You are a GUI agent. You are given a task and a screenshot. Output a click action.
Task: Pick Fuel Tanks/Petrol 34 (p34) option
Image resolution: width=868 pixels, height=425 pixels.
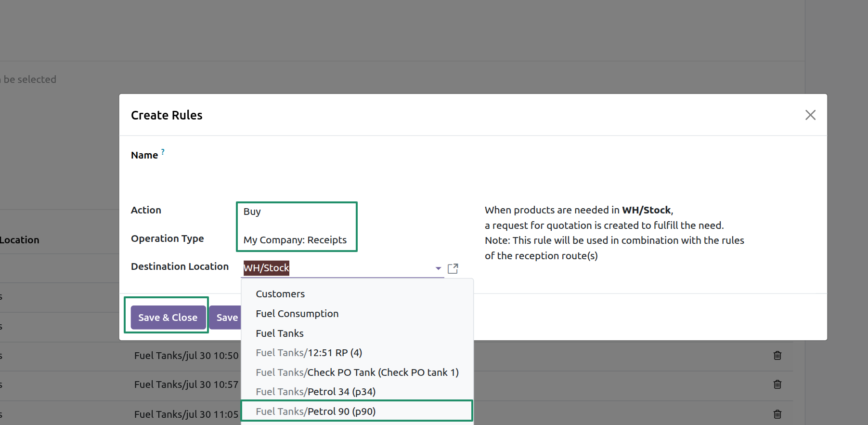[x=357, y=392]
